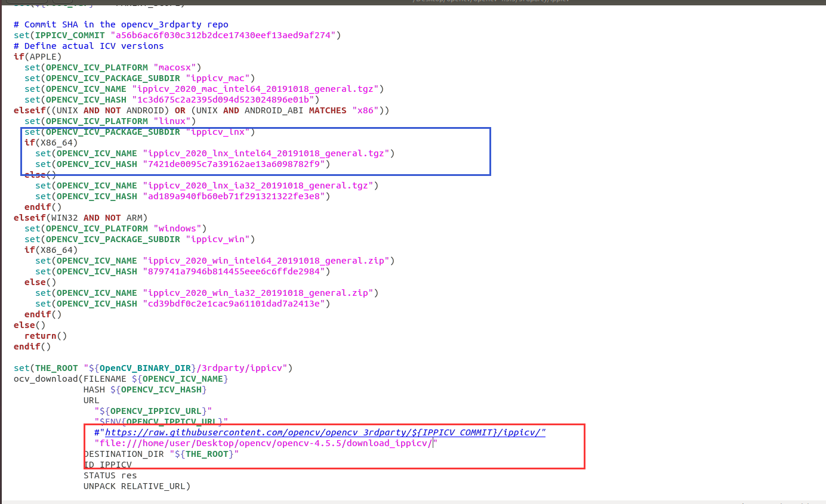Click the comment 'Commit SHA in the opencv_3rdparty repo'
Screen dimensions: 826x504
(x=121, y=24)
